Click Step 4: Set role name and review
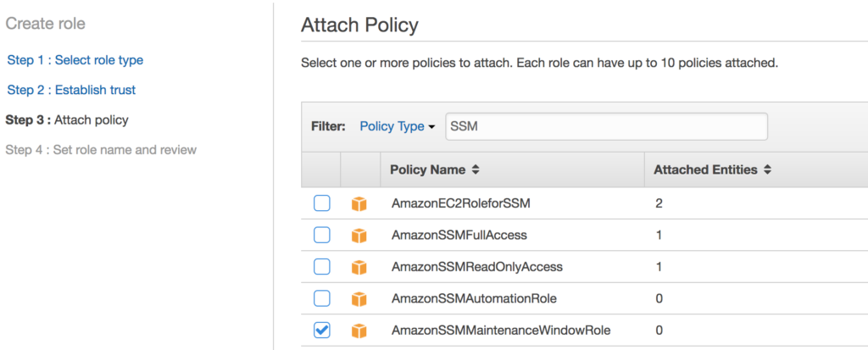 pos(101,149)
